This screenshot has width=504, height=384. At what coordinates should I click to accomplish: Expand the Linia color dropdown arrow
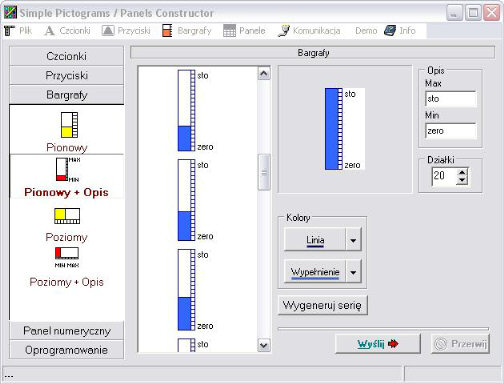[x=353, y=240]
